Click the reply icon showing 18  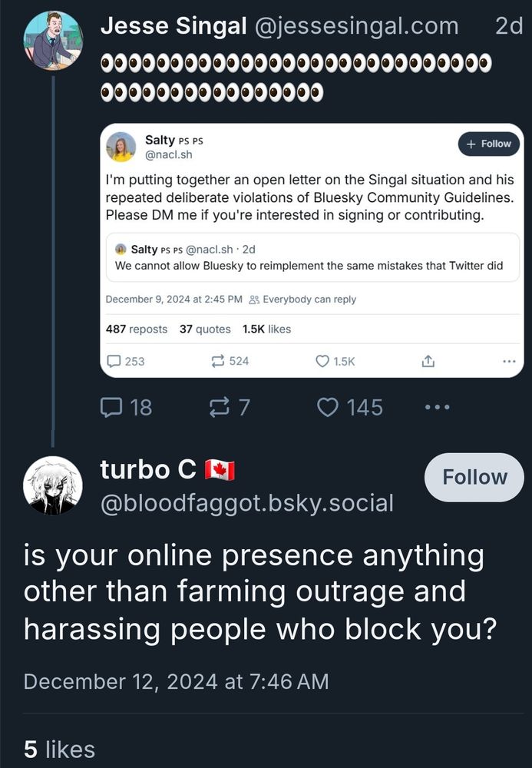coord(114,407)
